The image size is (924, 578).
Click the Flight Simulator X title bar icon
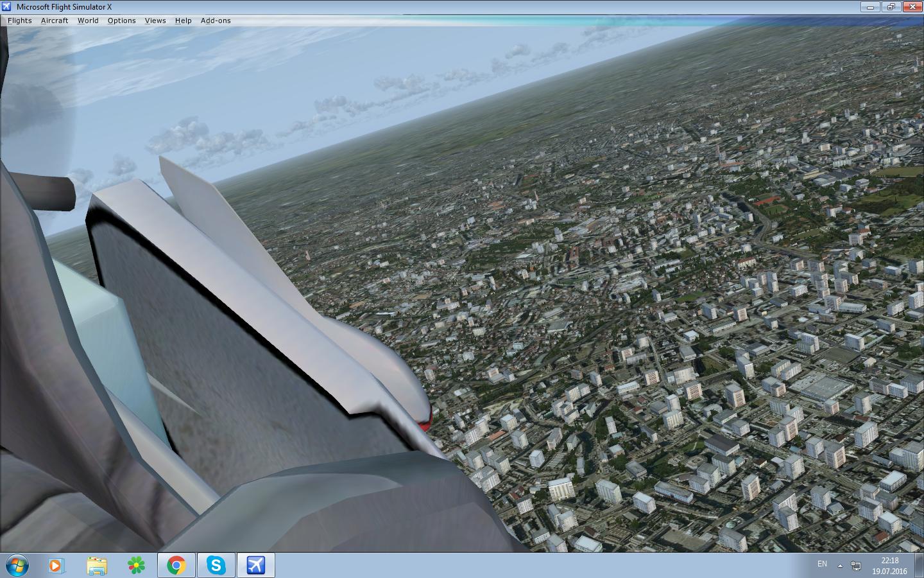(7, 6)
